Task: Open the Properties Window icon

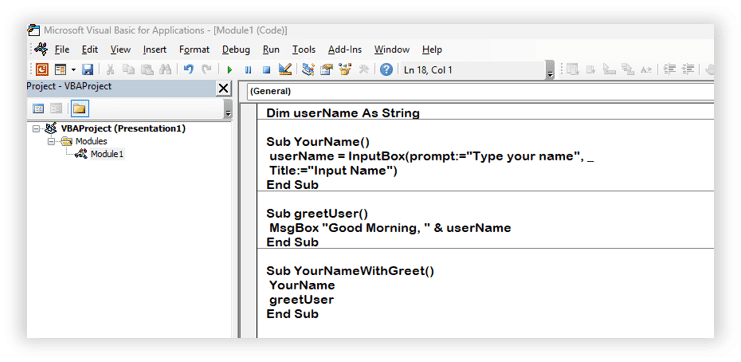Action: point(327,70)
